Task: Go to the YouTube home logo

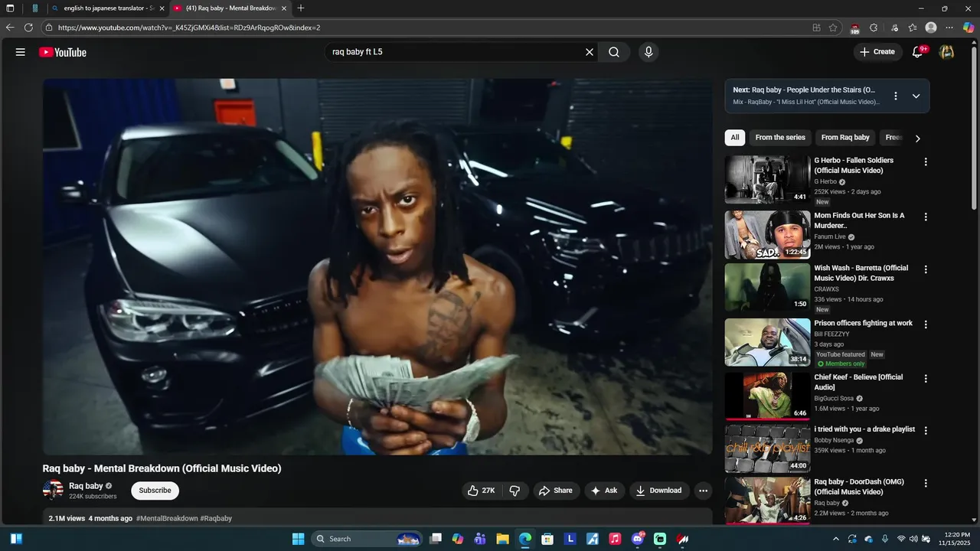Action: pos(63,52)
